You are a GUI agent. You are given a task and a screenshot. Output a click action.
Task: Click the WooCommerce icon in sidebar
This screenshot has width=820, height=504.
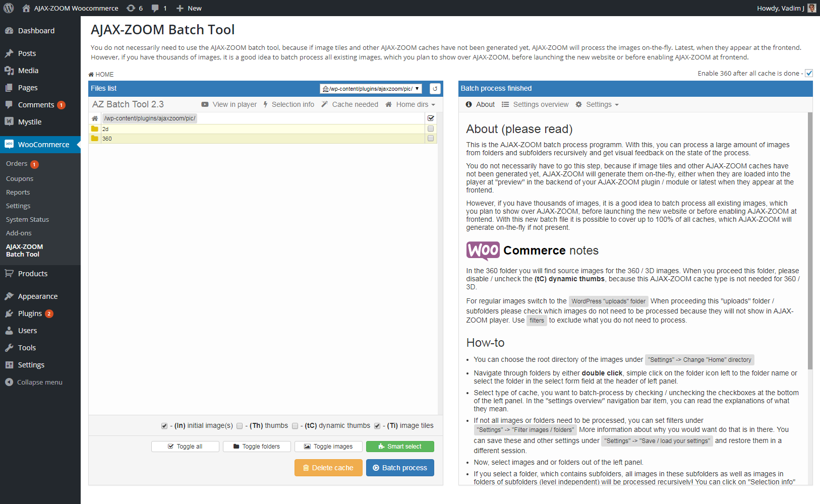[9, 144]
